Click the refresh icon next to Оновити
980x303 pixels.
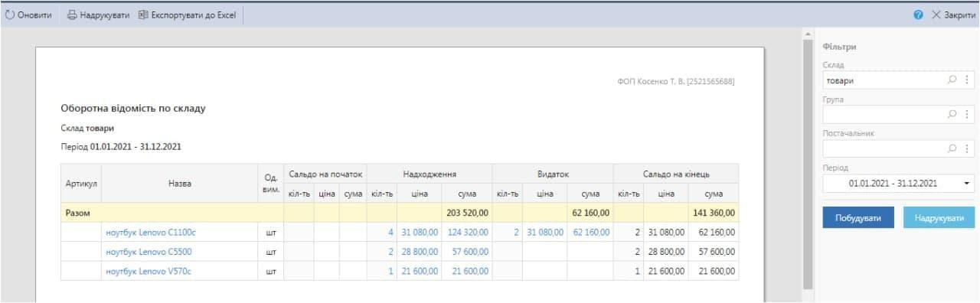point(10,15)
